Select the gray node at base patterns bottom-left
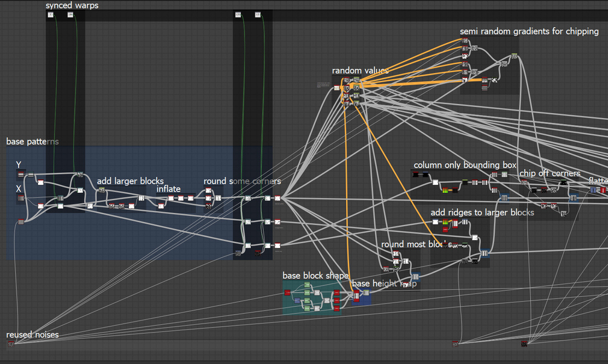Screen dimensions: 608x364 pos(21,222)
